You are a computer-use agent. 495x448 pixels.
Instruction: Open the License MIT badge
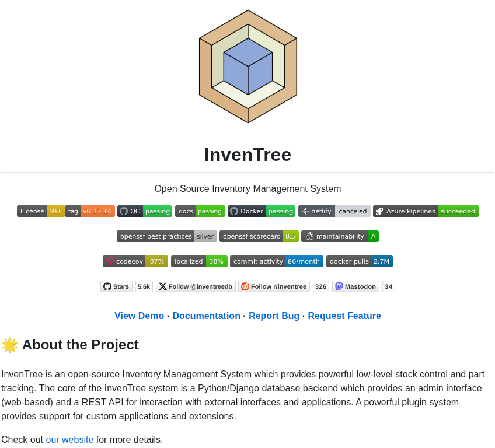click(41, 211)
